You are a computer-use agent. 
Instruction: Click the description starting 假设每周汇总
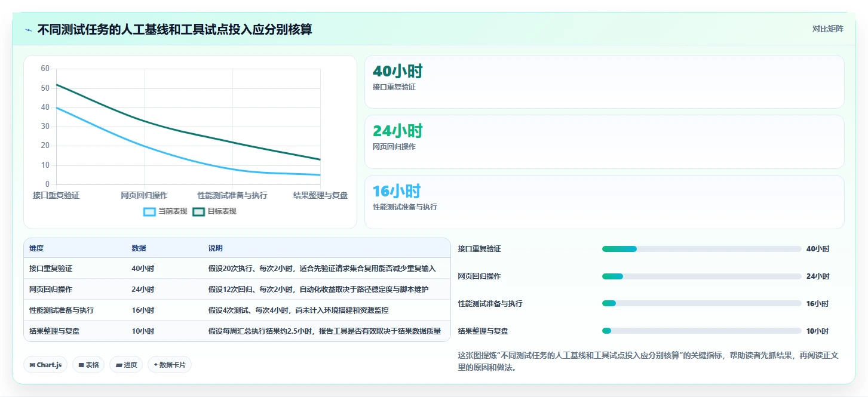[x=325, y=331]
